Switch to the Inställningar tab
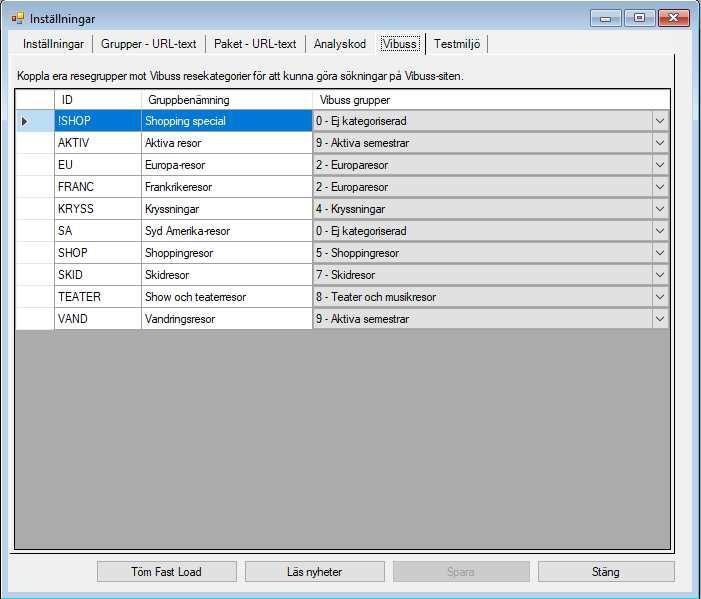The width and height of the screenshot is (701, 599). [x=53, y=44]
